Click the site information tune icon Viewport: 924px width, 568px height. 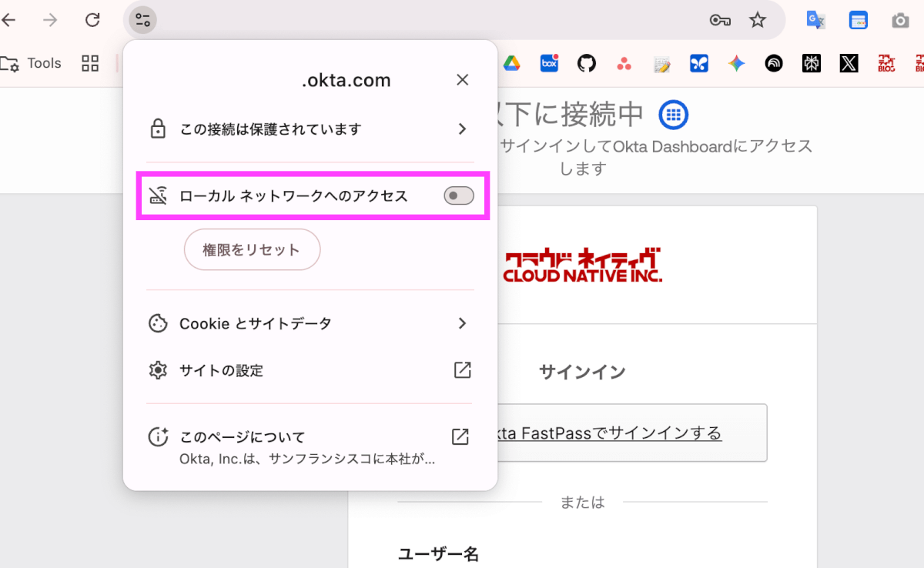(x=142, y=20)
